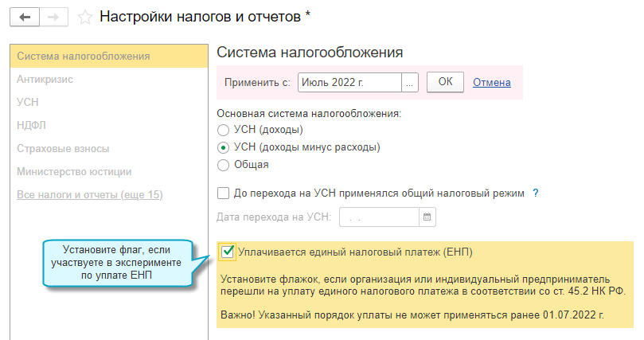Enable the general tax regime before USN checkbox
Viewport: 644px width, 340px height.
tap(223, 193)
